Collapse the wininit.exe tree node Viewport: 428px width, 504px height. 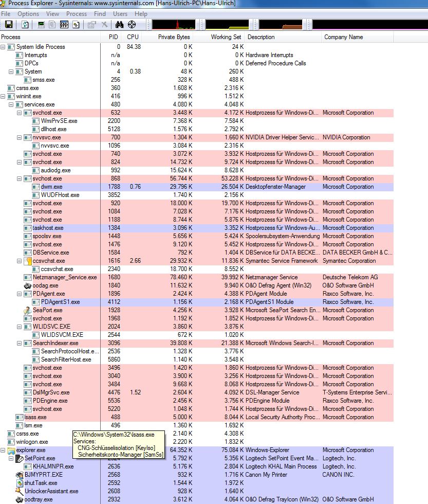click(x=3, y=96)
